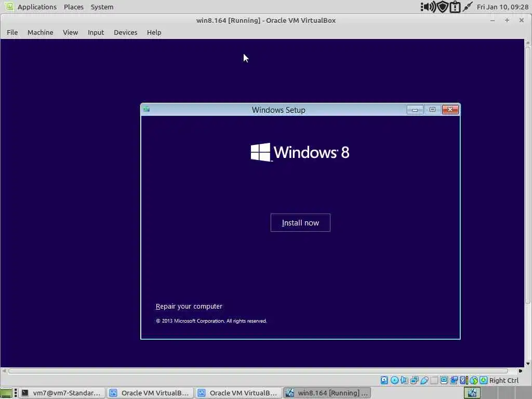Click the clipboard warning tray icon
Image resolution: width=532 pixels, height=399 pixels.
[x=455, y=7]
